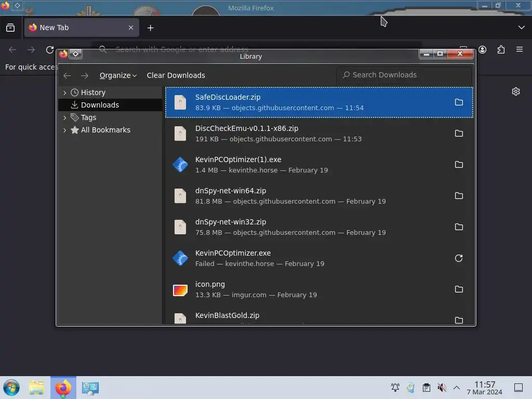Go back in the Library window
This screenshot has width=532, height=399.
(x=67, y=75)
